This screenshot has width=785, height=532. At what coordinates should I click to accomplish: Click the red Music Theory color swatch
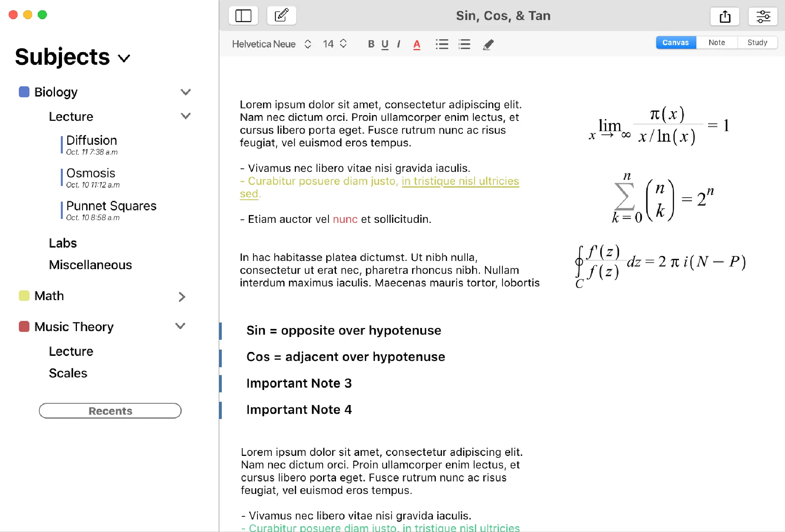tap(24, 326)
